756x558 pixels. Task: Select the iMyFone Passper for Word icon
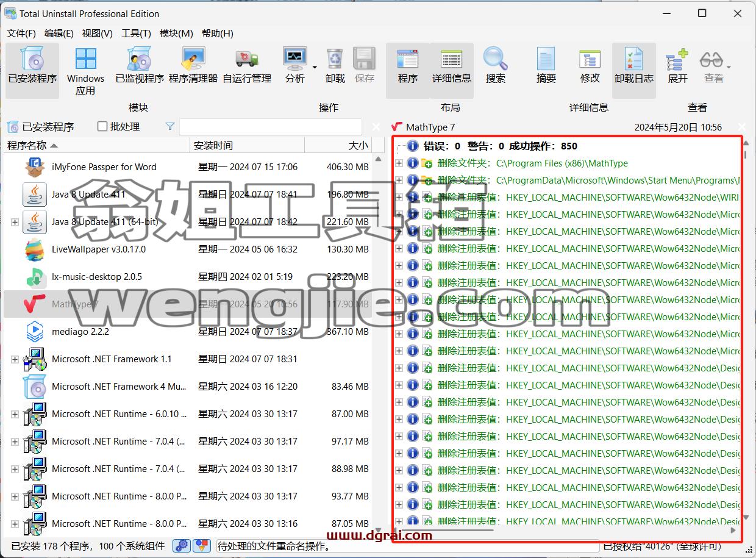tap(35, 166)
